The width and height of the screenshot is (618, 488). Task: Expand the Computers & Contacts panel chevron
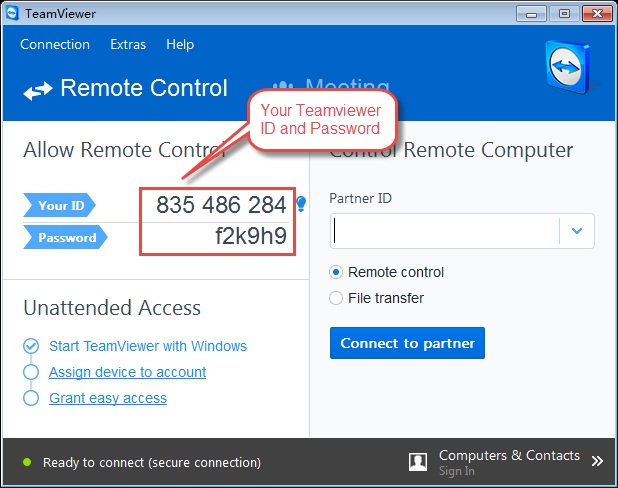tap(597, 462)
